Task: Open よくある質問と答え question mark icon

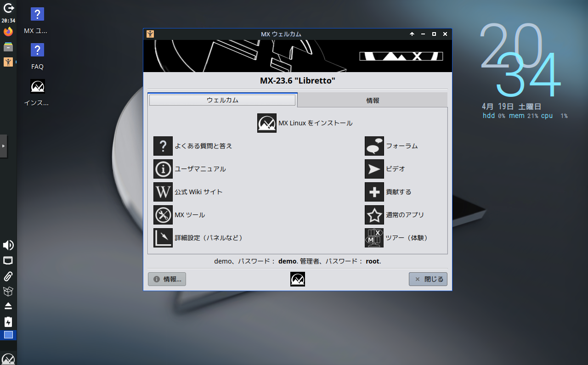Action: (163, 146)
